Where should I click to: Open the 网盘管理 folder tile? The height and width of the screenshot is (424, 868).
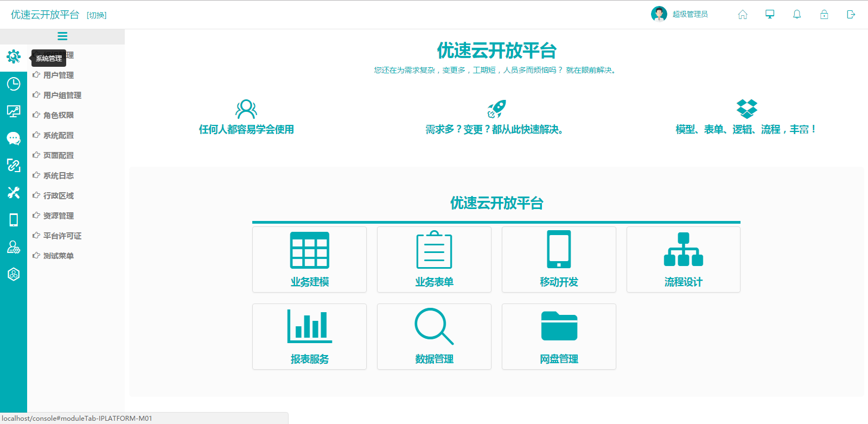559,337
